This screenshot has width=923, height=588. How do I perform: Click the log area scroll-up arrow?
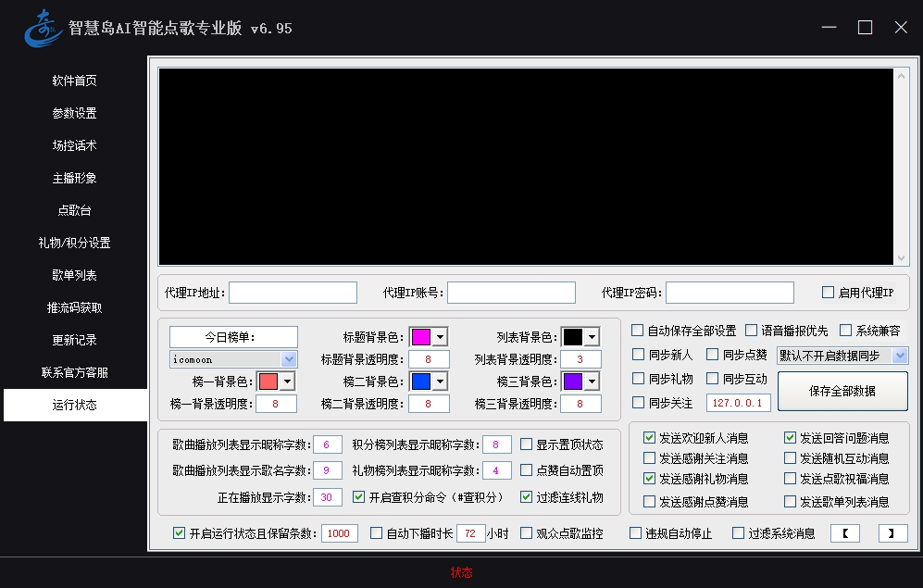click(901, 77)
